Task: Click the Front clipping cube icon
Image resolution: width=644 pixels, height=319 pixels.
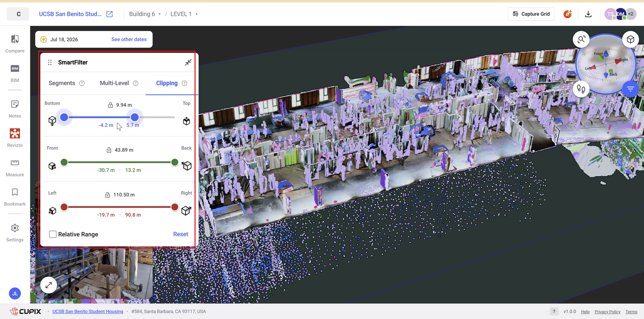Action: pyautogui.click(x=52, y=166)
